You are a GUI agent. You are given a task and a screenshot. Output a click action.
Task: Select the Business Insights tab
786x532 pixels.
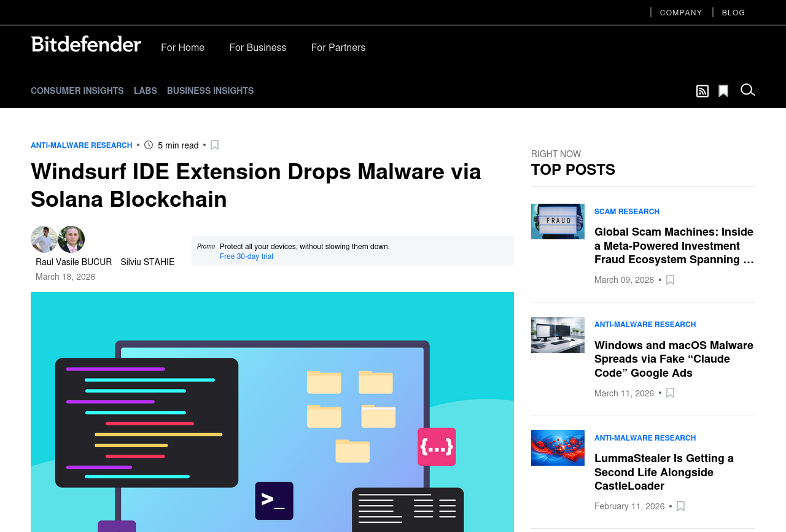[x=210, y=91]
